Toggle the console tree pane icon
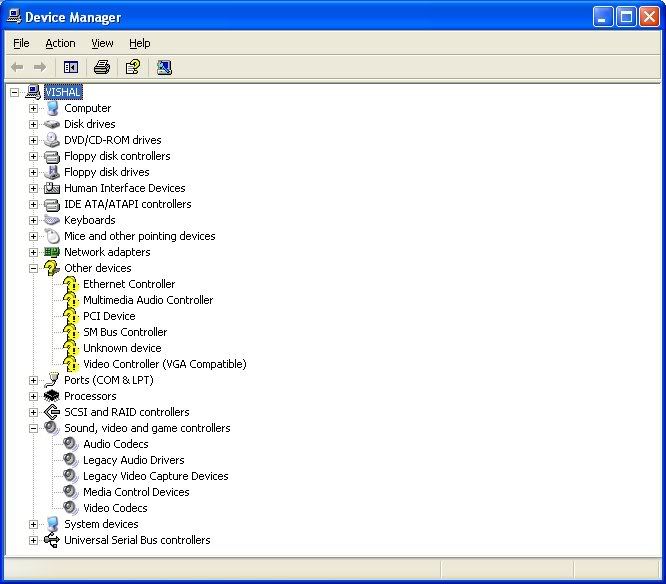 click(x=71, y=67)
